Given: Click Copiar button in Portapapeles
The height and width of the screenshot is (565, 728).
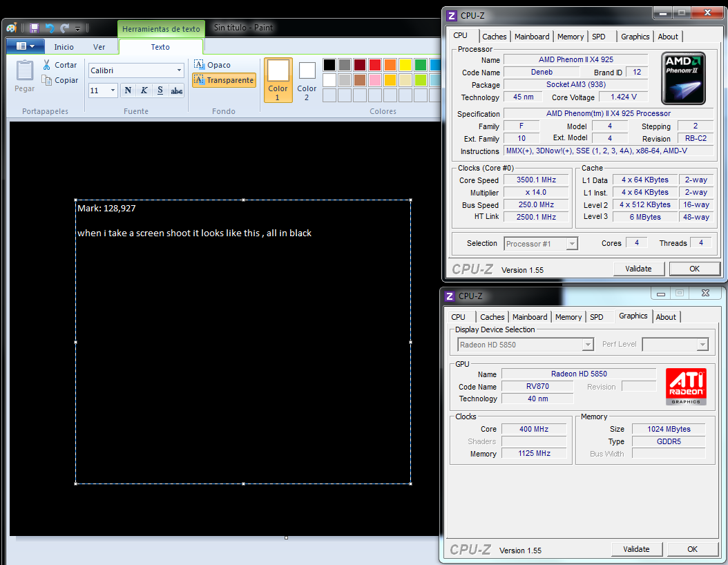Looking at the screenshot, I should 60,80.
